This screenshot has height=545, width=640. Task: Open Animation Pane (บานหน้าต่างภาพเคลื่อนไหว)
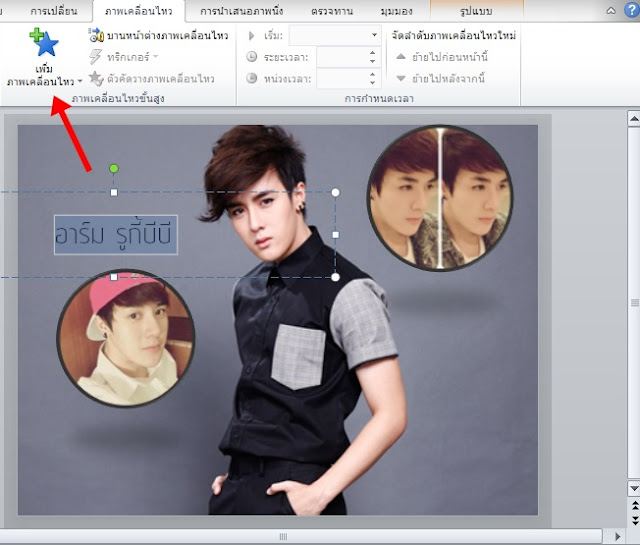point(158,36)
